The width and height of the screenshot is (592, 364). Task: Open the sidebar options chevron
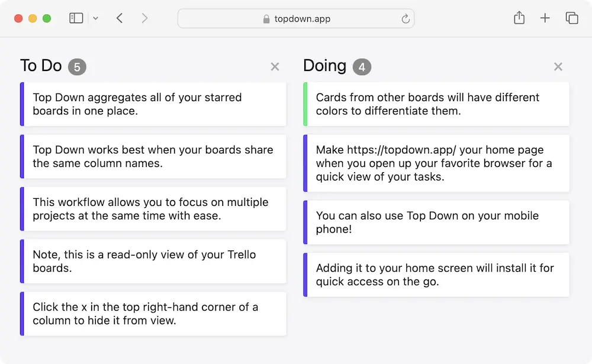pos(95,18)
